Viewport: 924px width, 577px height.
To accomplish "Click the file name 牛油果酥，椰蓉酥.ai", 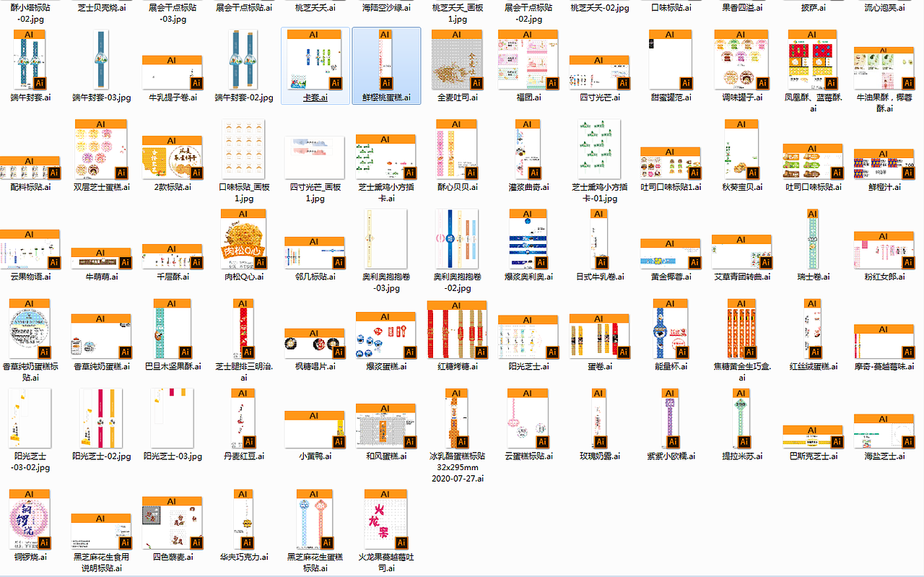I will point(884,103).
